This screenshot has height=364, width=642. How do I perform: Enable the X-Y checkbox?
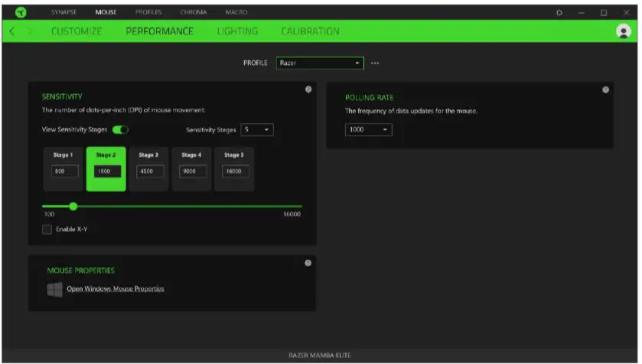click(x=47, y=229)
